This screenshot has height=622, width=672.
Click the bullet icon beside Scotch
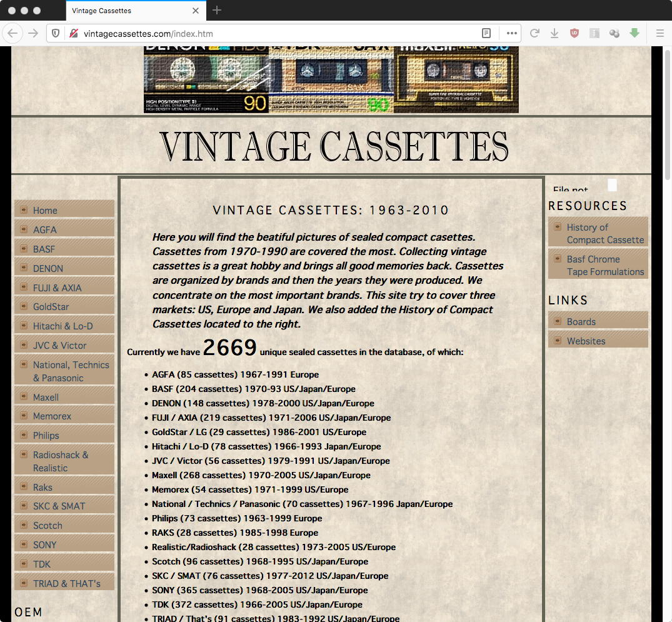24,524
